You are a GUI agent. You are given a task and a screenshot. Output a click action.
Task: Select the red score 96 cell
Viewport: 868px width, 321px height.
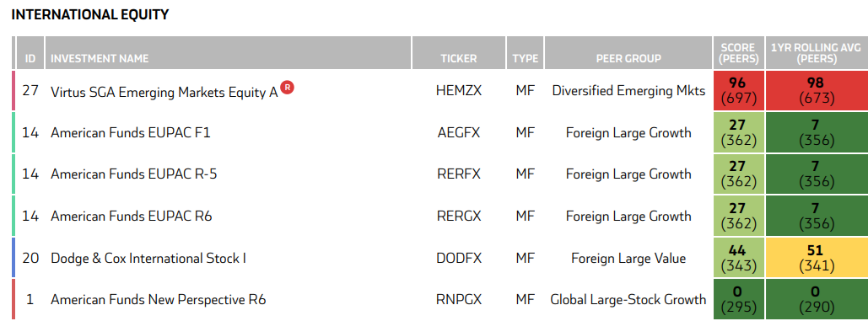738,91
